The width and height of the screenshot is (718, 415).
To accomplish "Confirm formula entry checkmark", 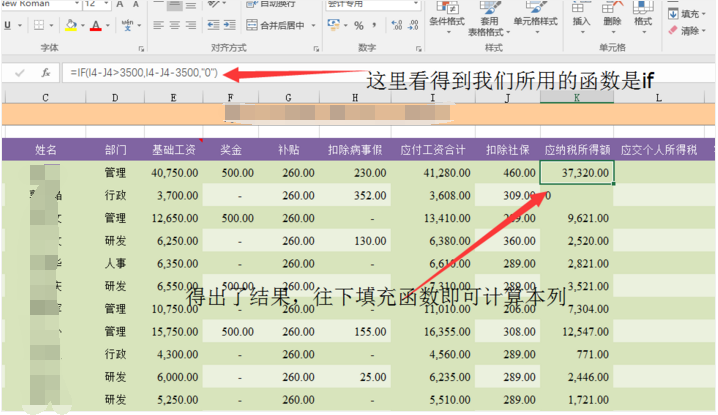I will pyautogui.click(x=20, y=73).
